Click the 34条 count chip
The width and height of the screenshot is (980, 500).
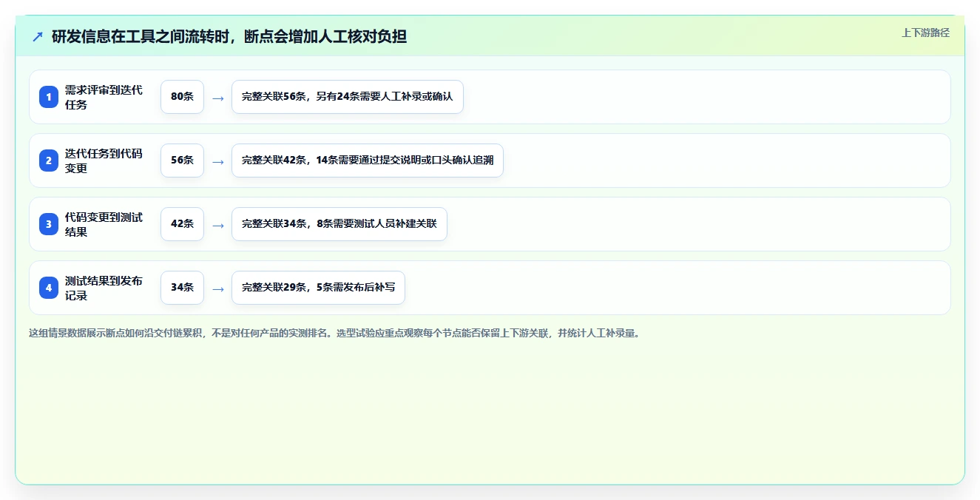182,288
